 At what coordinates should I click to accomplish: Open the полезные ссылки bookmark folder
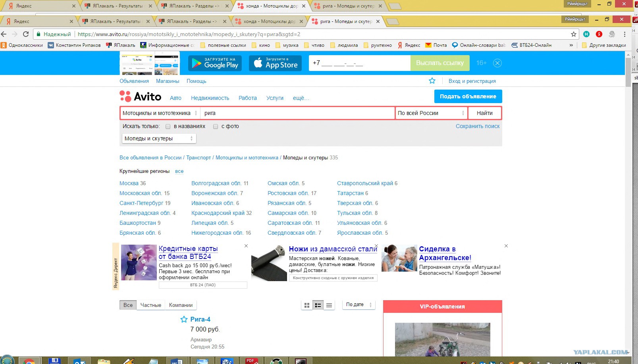(223, 45)
